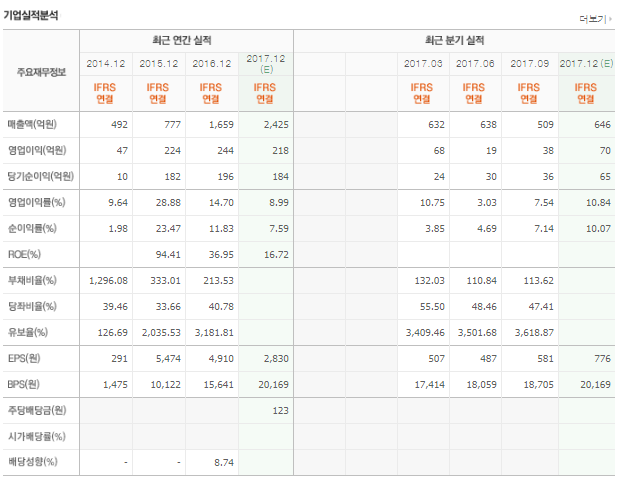The height and width of the screenshot is (480, 618).
Task: Click net margin value 23.47
Action: pos(168,229)
